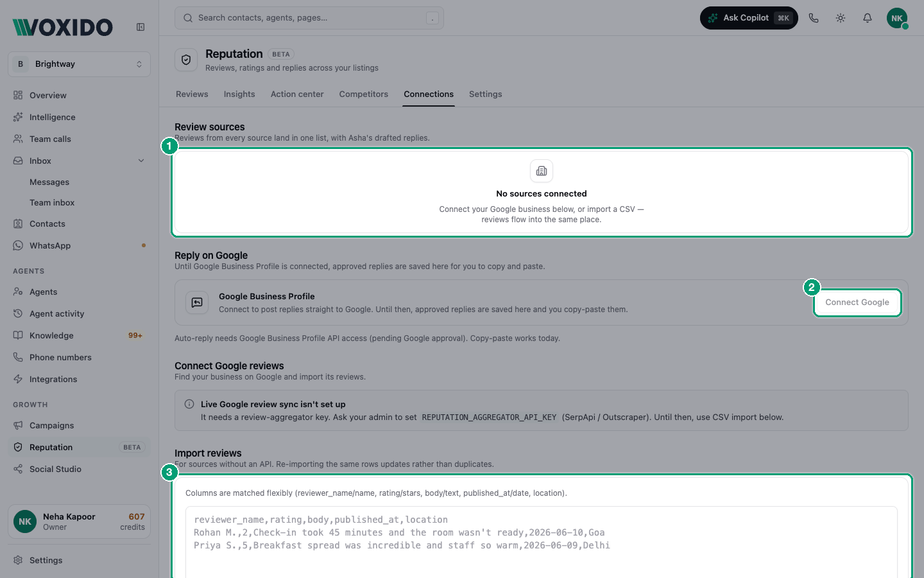
Task: Click the Agent activity history icon
Action: (18, 313)
